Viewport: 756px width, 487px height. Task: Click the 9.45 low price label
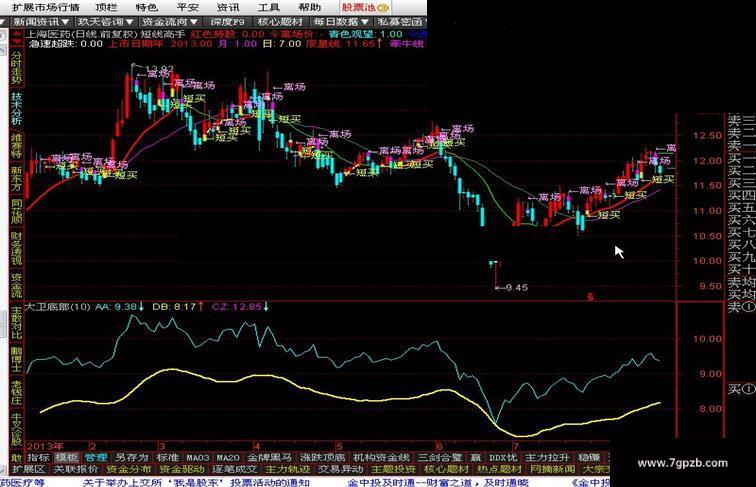tap(516, 287)
